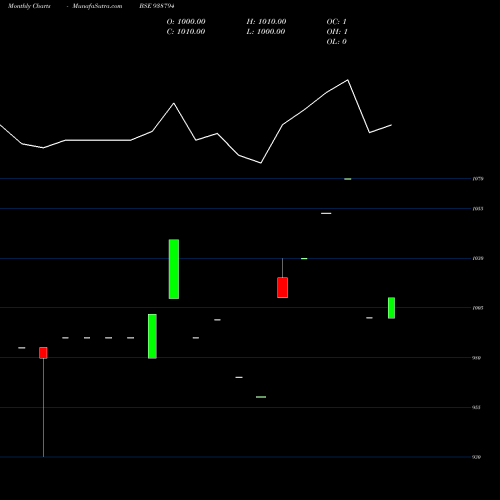
Task: Click the lowest trough of the white line
Action: click(261, 163)
